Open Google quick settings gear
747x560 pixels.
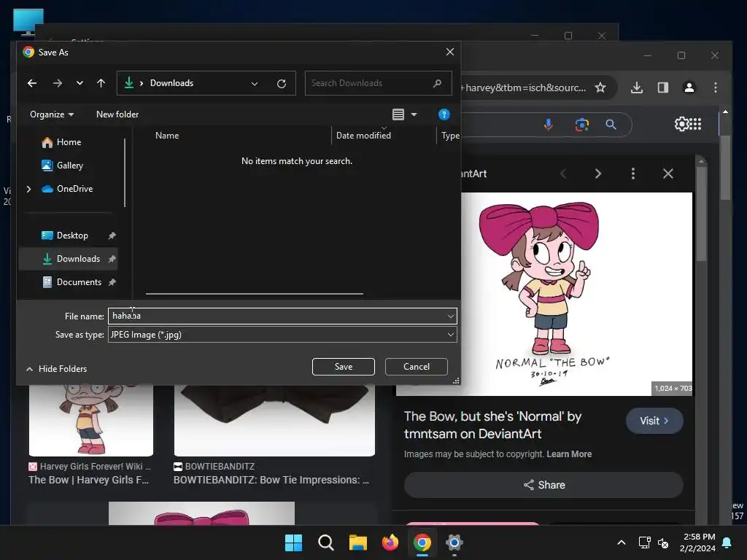tap(681, 124)
